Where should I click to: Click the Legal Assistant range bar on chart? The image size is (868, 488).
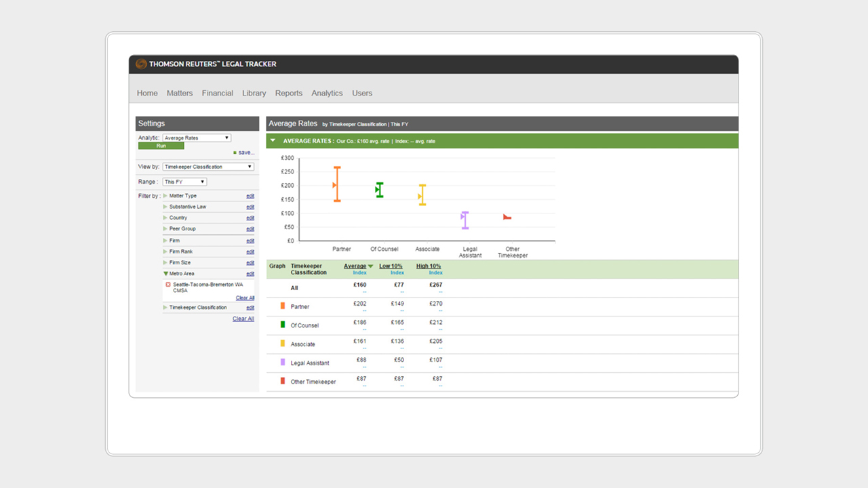click(465, 220)
